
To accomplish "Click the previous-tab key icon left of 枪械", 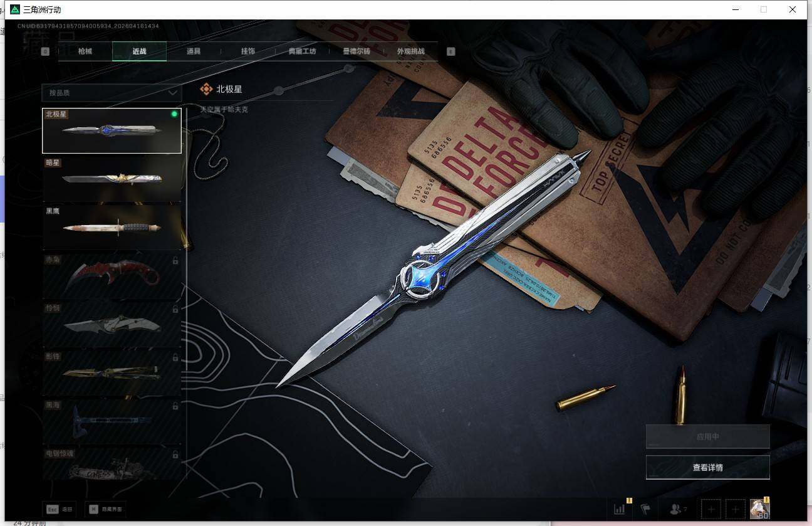I will 45,51.
